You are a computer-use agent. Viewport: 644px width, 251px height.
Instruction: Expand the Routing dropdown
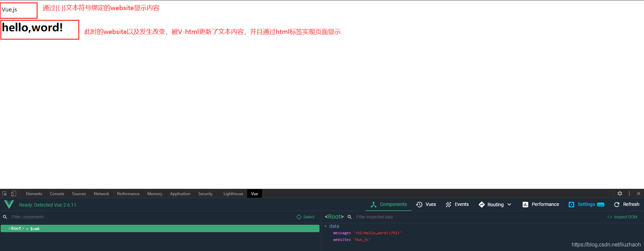(495, 205)
